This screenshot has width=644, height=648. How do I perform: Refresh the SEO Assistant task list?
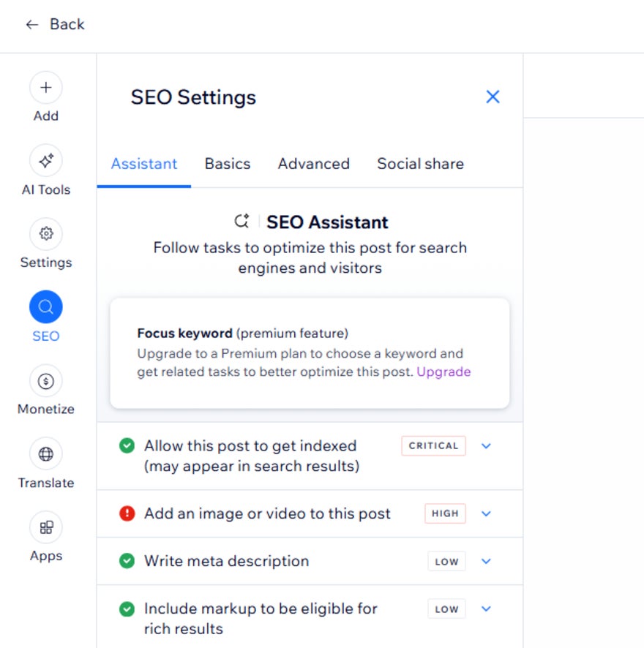click(241, 222)
